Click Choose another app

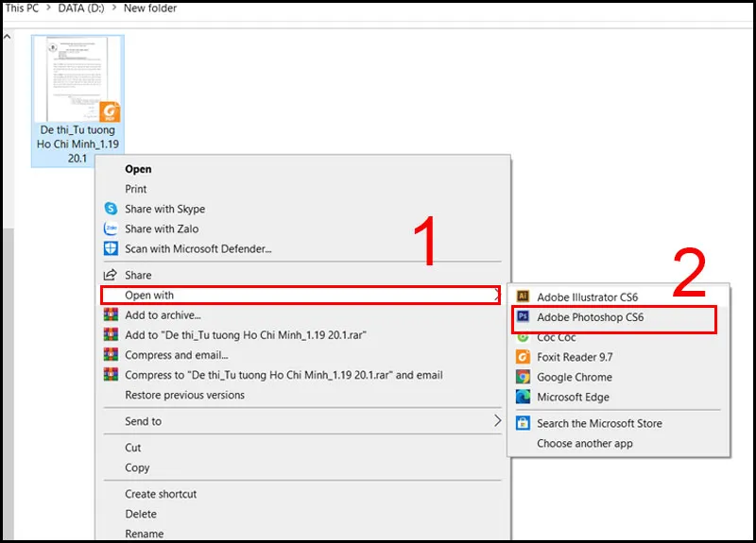584,443
